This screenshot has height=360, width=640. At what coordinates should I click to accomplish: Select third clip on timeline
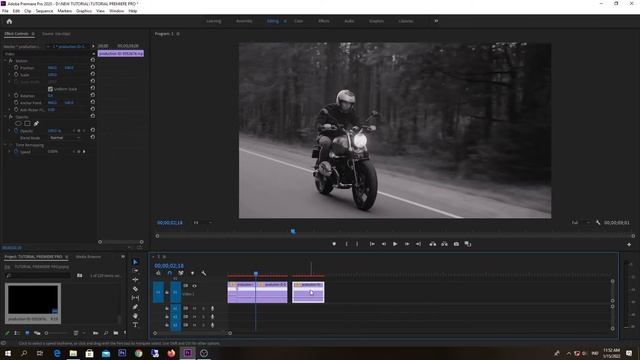[x=308, y=292]
